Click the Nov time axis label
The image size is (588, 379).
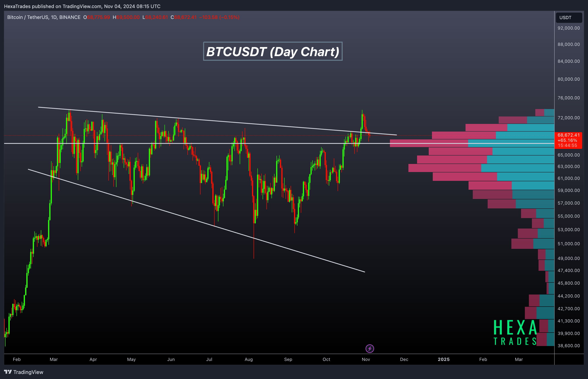point(366,359)
